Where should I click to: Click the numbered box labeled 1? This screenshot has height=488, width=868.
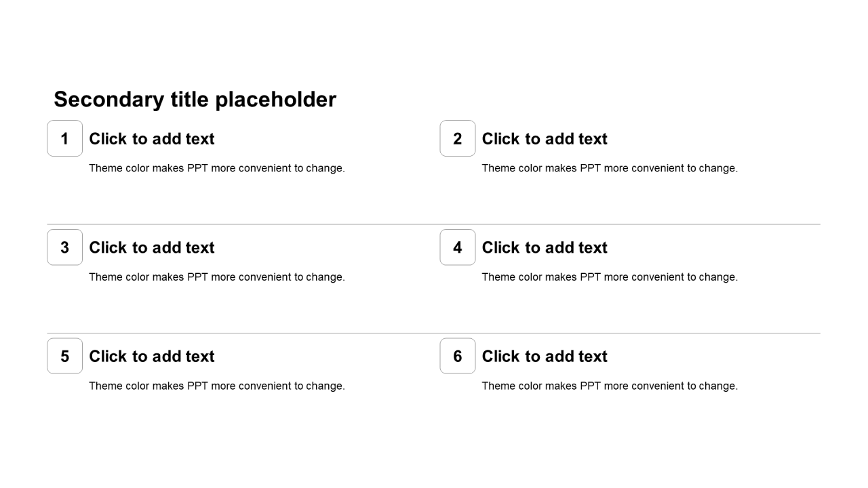(x=64, y=138)
